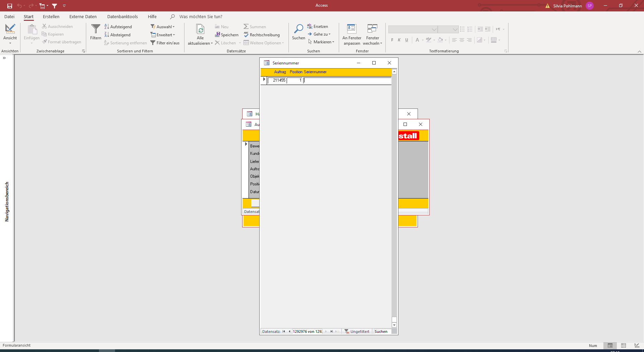Click the Ansicht view button
This screenshot has width=644, height=352.
tap(10, 34)
